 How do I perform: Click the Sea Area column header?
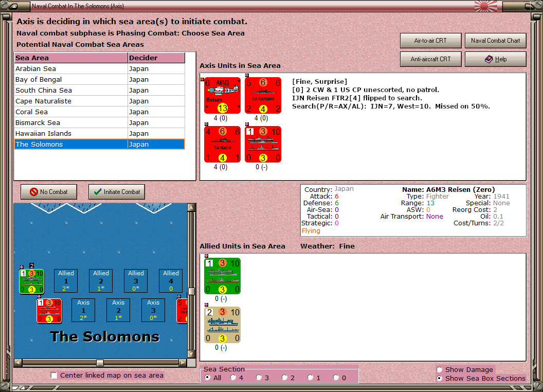click(x=71, y=58)
